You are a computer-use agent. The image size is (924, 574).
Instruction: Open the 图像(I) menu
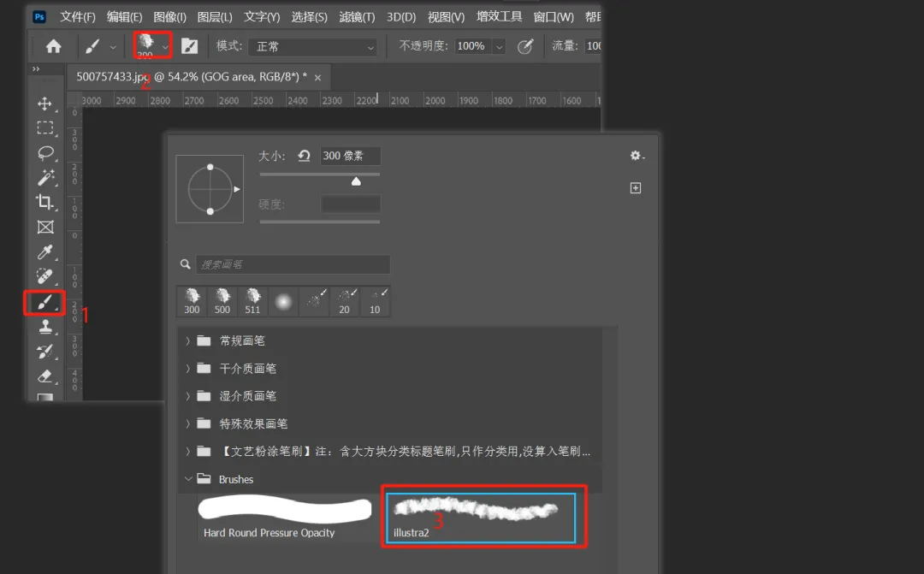(169, 17)
